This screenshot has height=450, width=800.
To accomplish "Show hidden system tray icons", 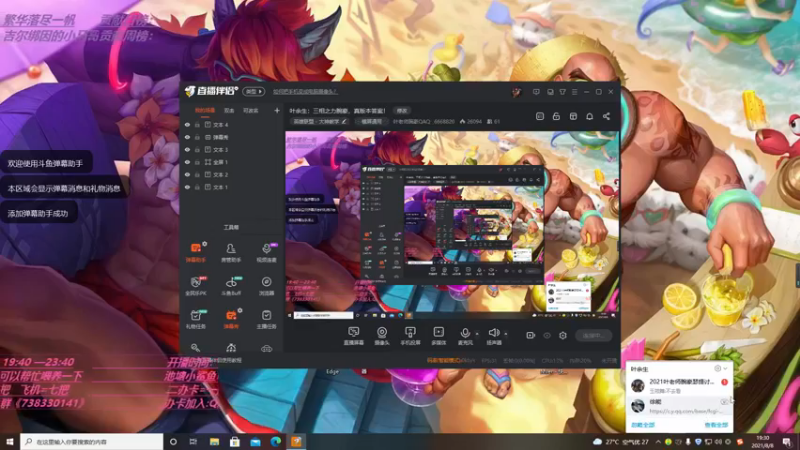I will [x=658, y=442].
